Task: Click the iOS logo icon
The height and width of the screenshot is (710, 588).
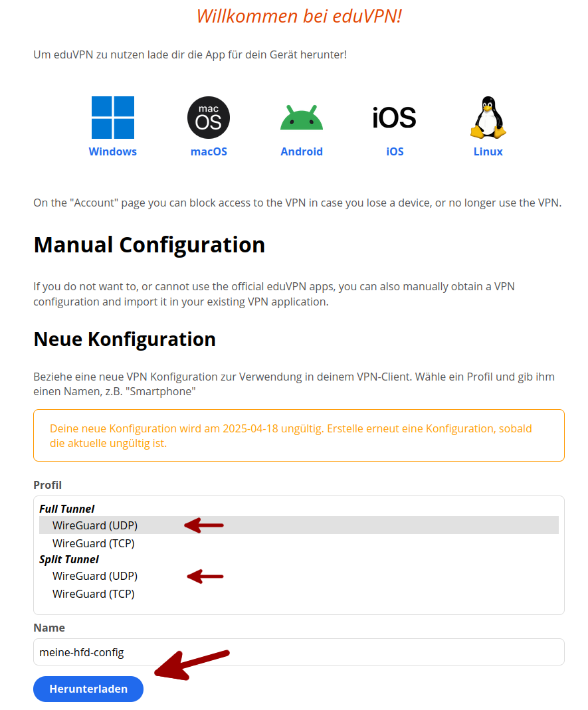Action: pyautogui.click(x=395, y=118)
